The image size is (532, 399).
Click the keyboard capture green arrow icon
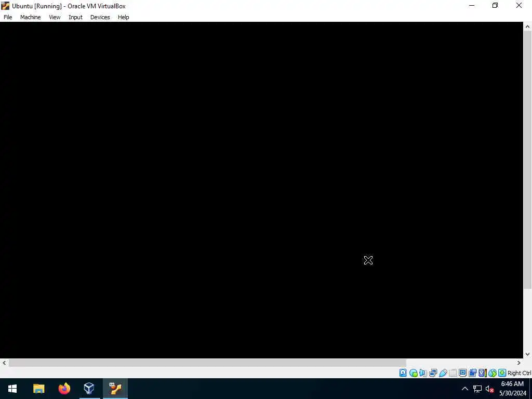pyautogui.click(x=502, y=373)
